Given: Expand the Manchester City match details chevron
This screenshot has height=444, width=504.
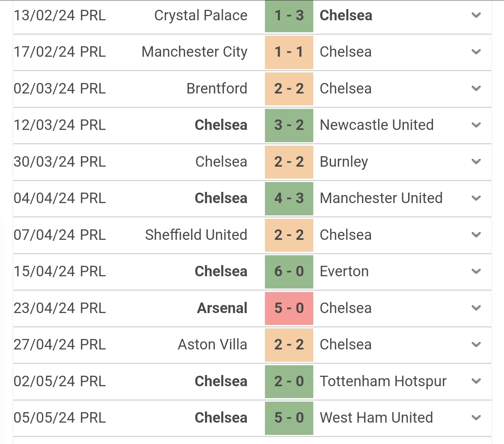Looking at the screenshot, I should [476, 52].
